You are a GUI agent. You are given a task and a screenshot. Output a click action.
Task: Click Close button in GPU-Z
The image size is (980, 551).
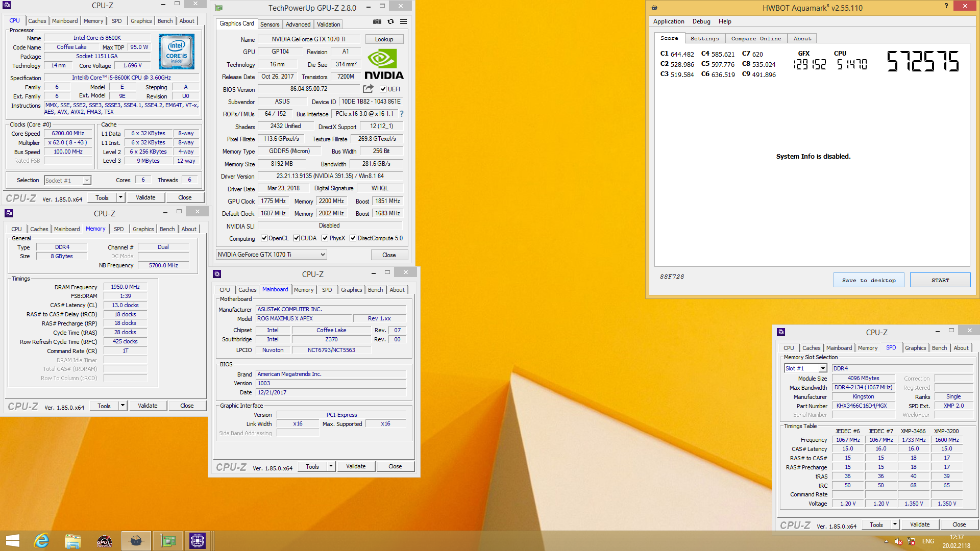(x=389, y=255)
